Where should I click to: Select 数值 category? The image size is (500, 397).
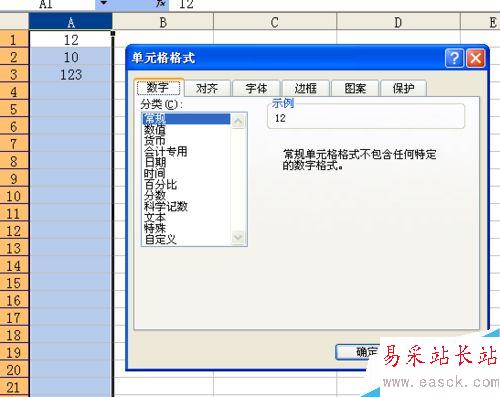186,130
